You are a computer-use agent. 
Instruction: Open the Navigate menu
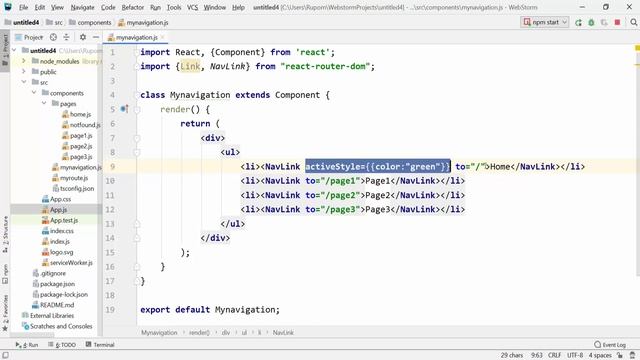82,7
